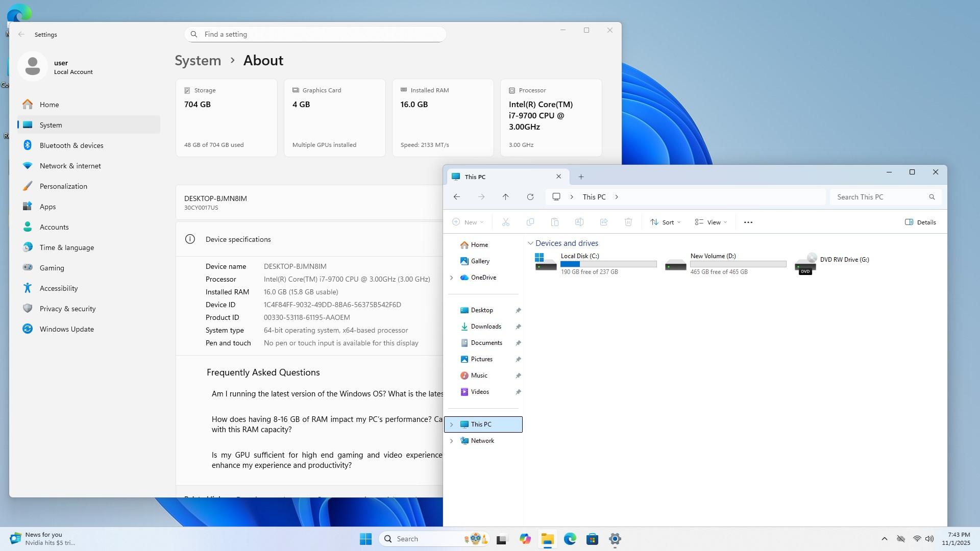Open the Storage card in About
Viewport: 980px width, 551px height.
click(227, 118)
